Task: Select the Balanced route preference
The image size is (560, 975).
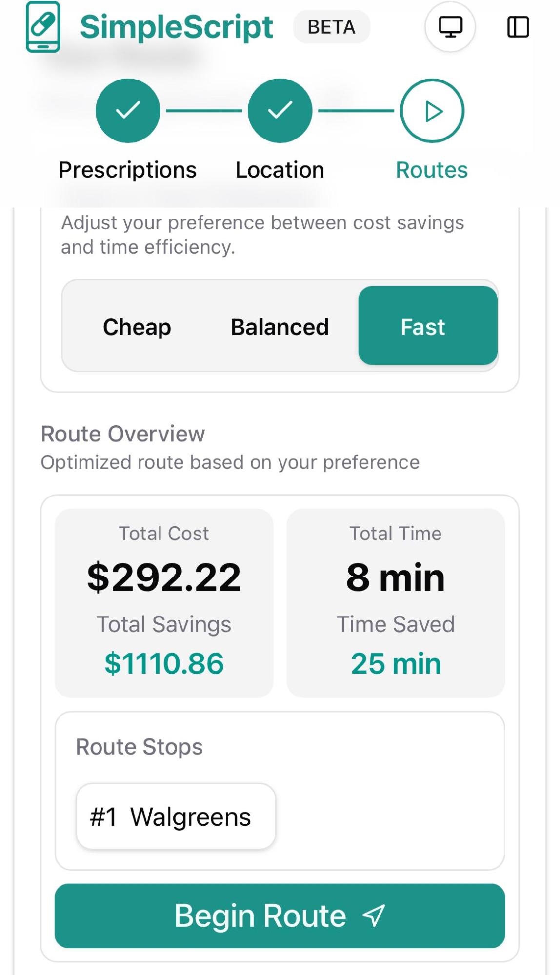Action: (280, 326)
